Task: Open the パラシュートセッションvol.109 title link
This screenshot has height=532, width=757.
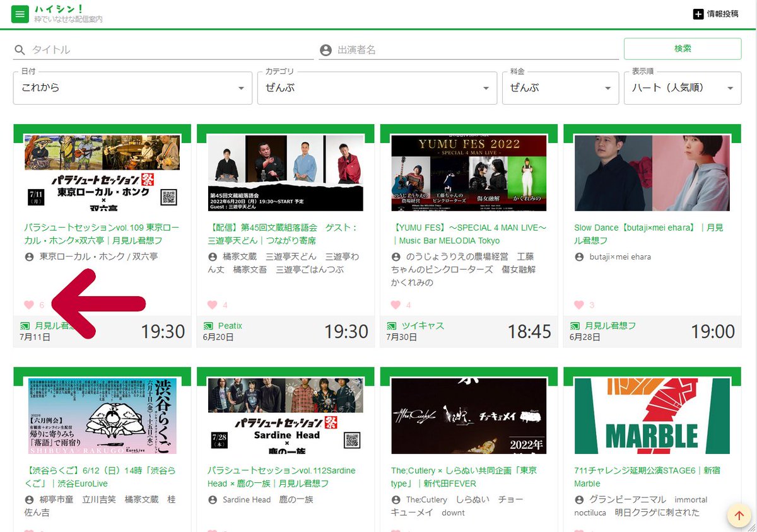Action: [x=102, y=234]
